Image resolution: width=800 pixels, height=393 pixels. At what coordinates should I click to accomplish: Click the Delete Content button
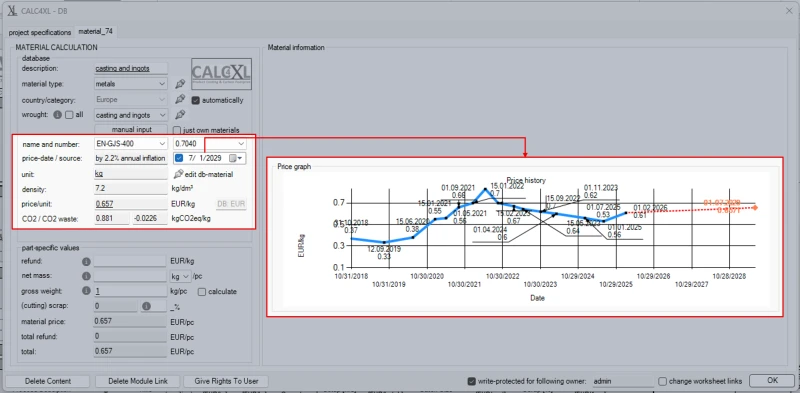[x=48, y=381]
